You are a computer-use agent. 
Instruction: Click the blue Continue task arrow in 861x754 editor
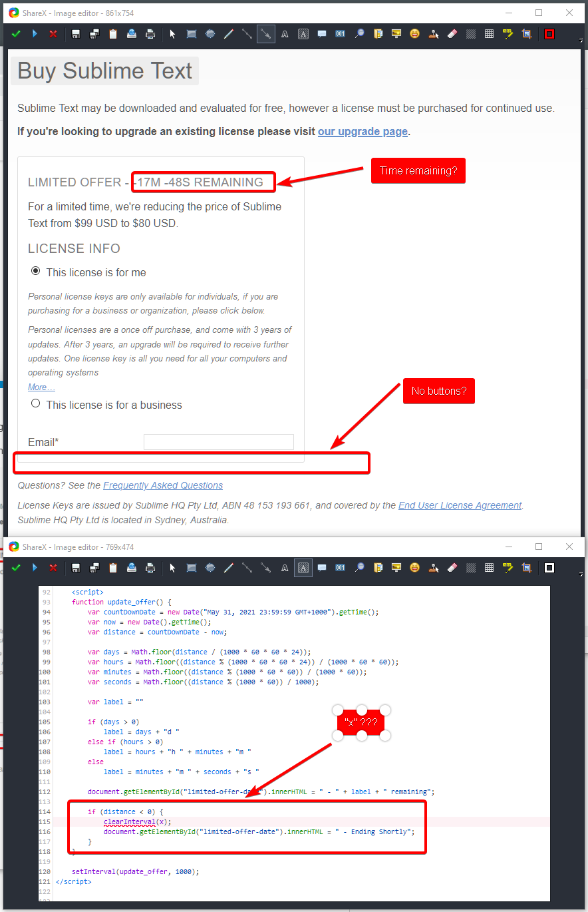pyautogui.click(x=35, y=34)
